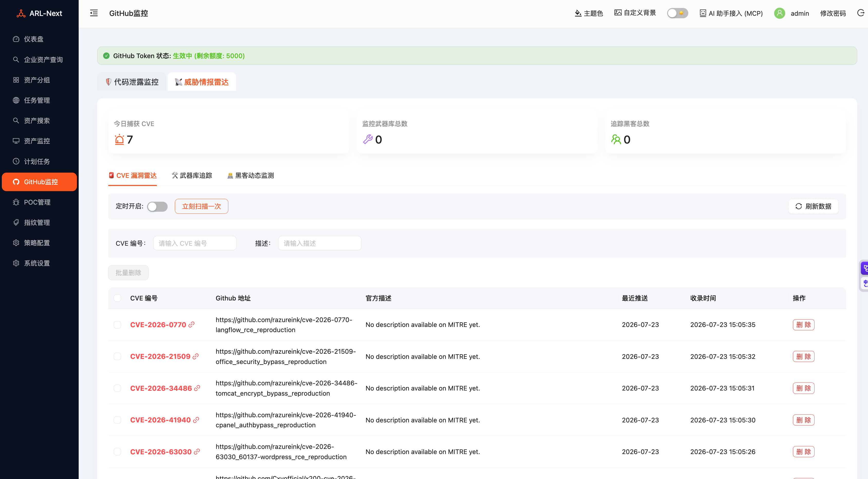
Task: Click the 指纹管理 tag icon
Action: 16,222
